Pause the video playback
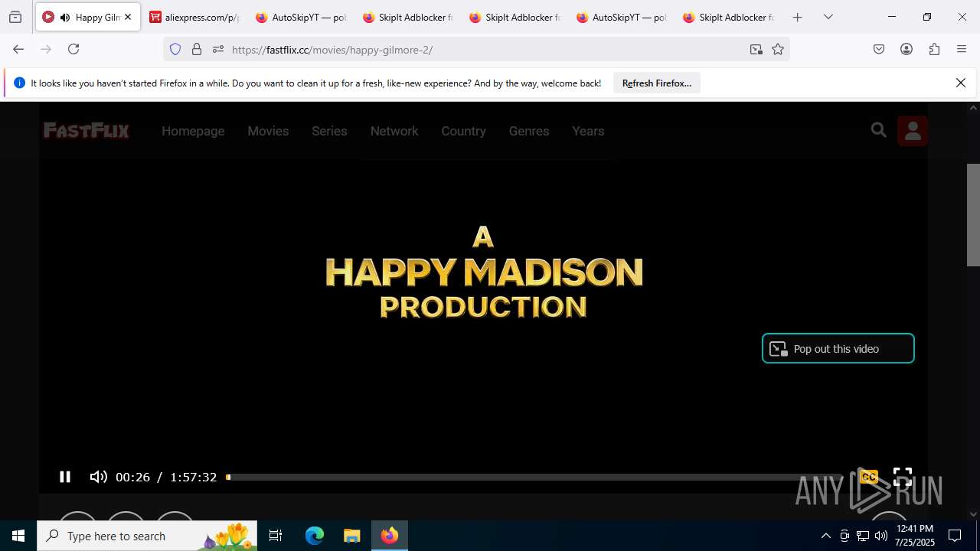The height and width of the screenshot is (551, 980). pyautogui.click(x=65, y=477)
